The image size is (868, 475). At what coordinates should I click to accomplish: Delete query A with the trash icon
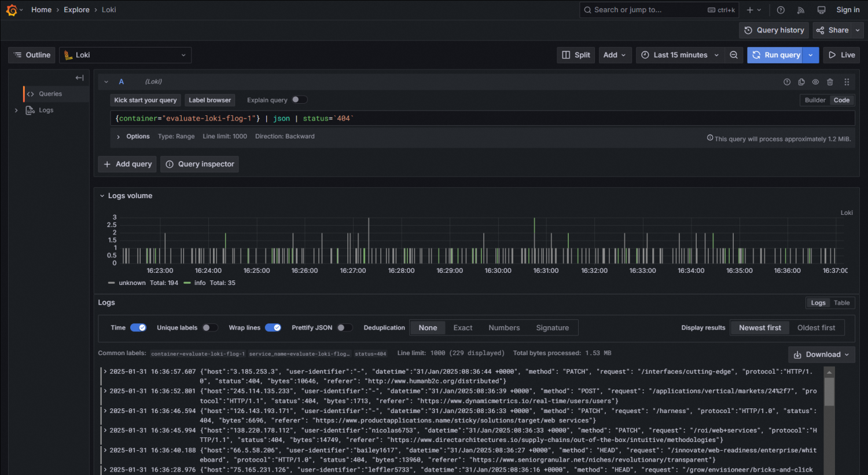click(830, 82)
